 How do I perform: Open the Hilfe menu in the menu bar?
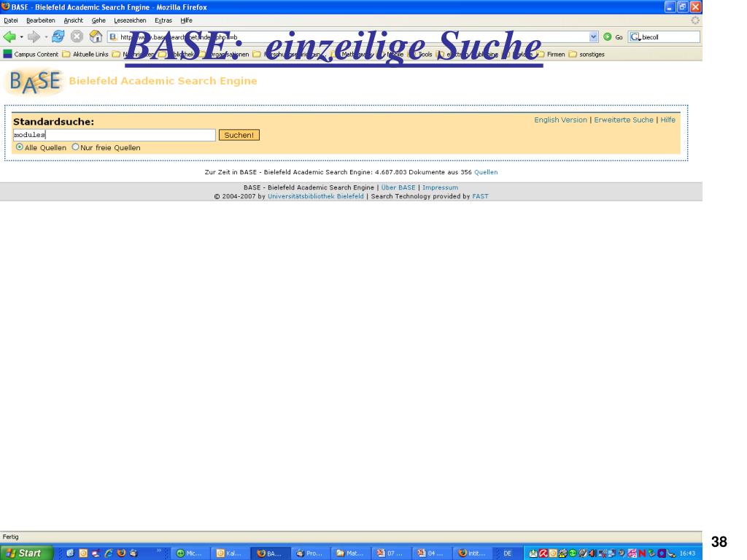tap(186, 20)
